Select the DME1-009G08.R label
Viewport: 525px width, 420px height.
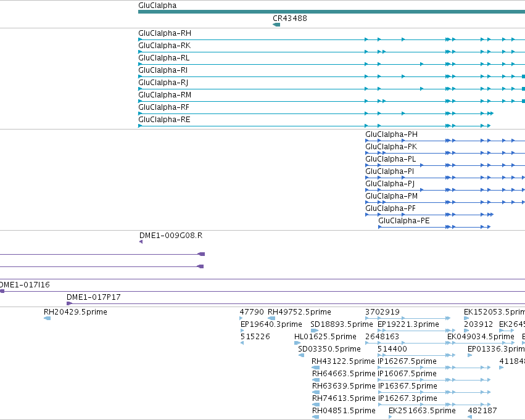(171, 236)
